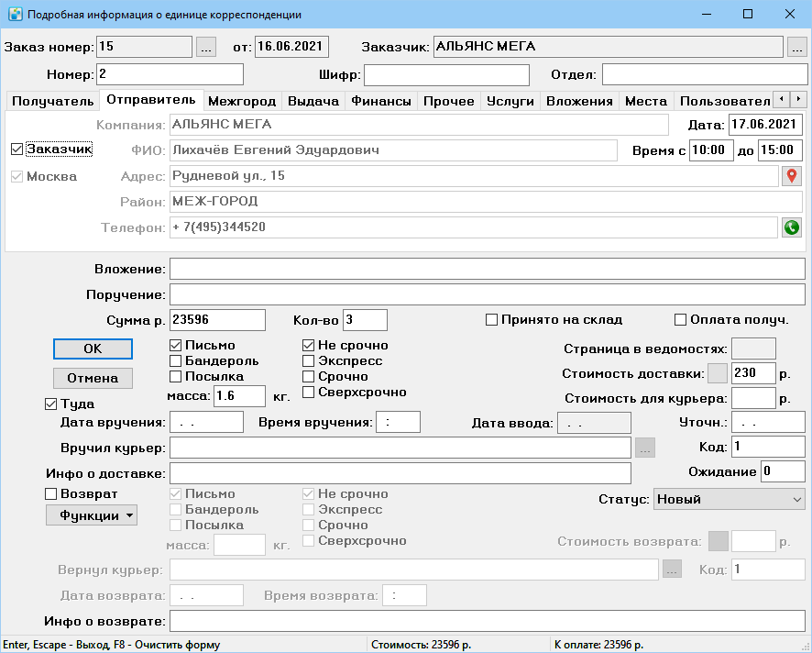Click the Инфо о возврате field
The width and height of the screenshot is (812, 653).
(x=488, y=622)
